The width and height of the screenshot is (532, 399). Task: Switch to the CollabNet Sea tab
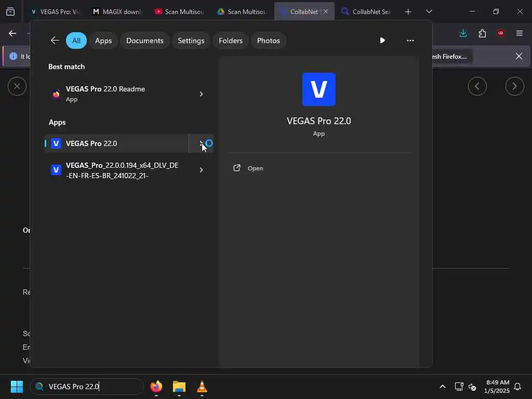click(366, 11)
